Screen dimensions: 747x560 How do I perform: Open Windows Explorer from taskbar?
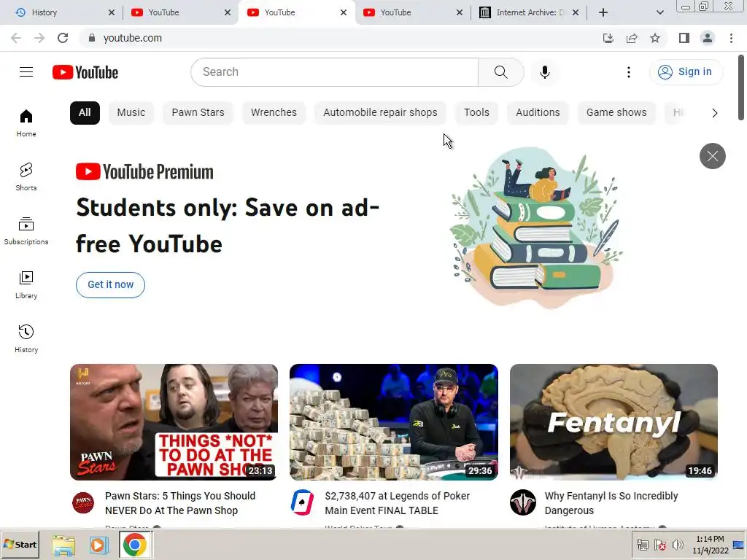[x=63, y=545]
